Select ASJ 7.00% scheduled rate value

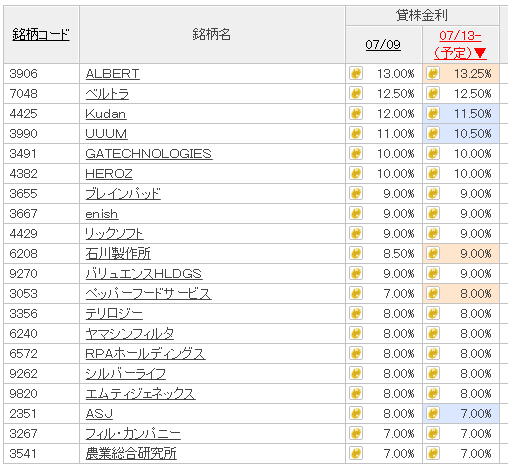pyautogui.click(x=476, y=414)
